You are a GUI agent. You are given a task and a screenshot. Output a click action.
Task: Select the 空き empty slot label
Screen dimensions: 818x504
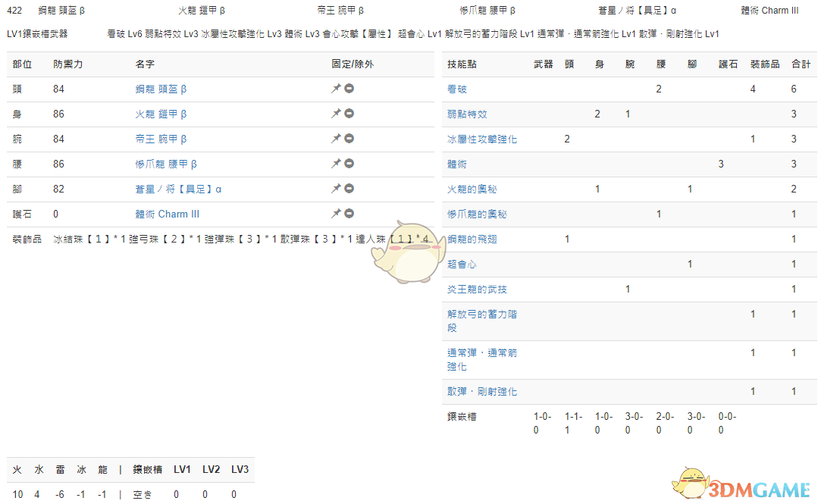coord(143,495)
